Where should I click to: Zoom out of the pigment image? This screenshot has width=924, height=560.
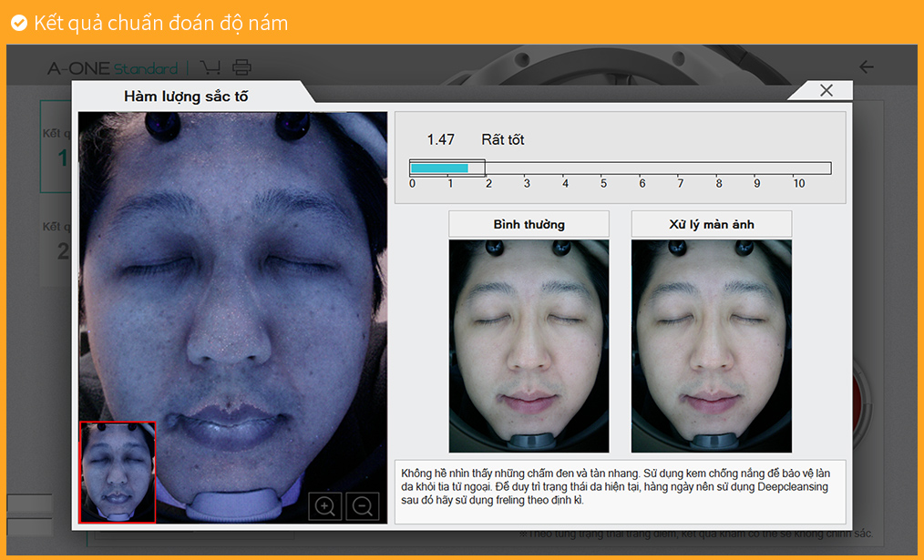point(363,506)
